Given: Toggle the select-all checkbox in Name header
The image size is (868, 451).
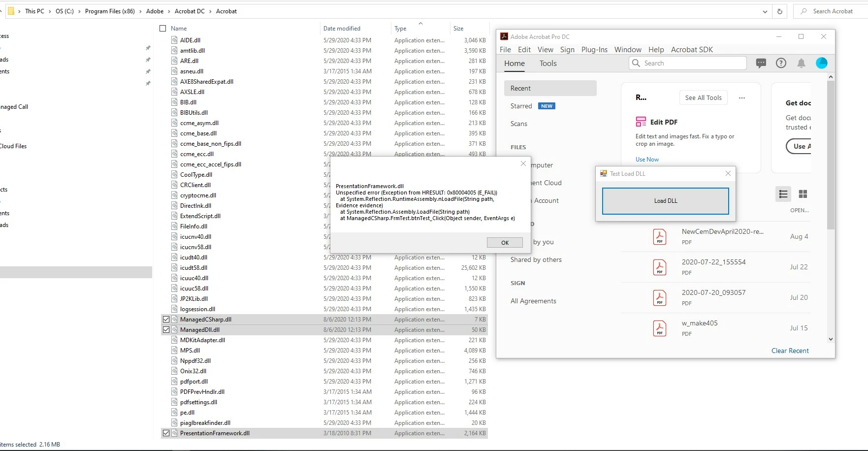Looking at the screenshot, I should [163, 28].
